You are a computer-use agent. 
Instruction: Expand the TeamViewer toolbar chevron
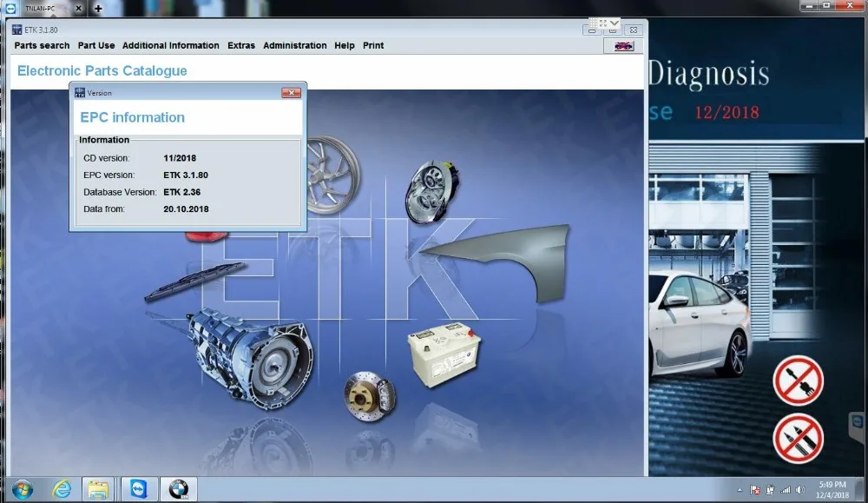tap(614, 23)
